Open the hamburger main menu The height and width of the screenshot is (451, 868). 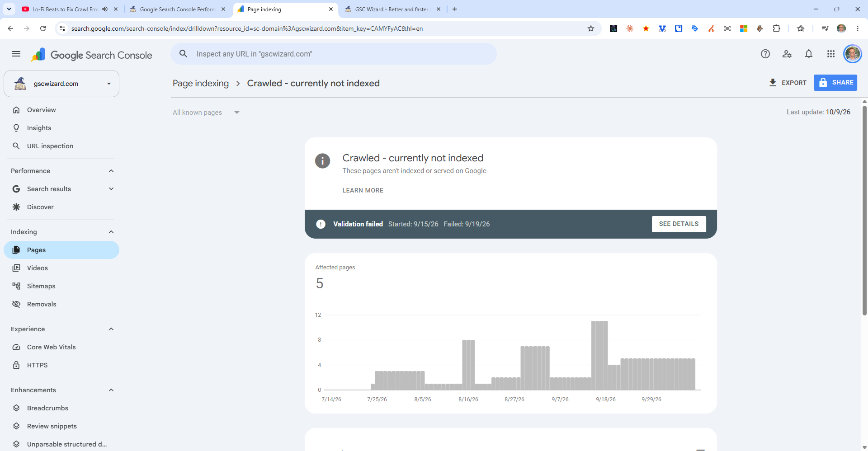click(x=16, y=54)
